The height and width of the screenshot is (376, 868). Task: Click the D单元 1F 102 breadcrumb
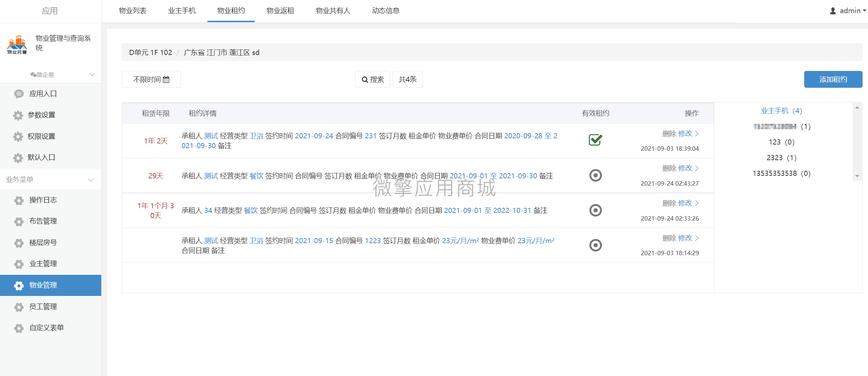click(x=150, y=52)
